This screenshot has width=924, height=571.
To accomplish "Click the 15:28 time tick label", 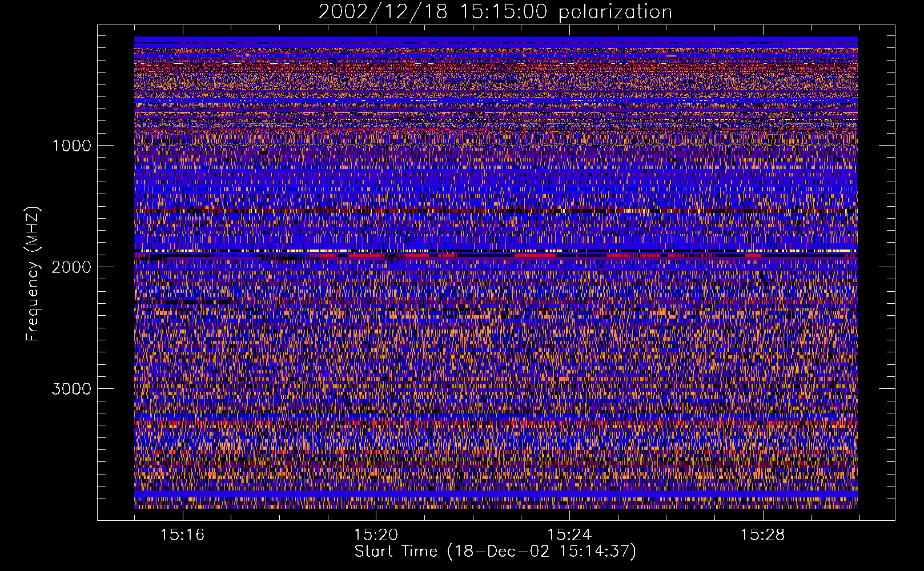I will (x=763, y=535).
